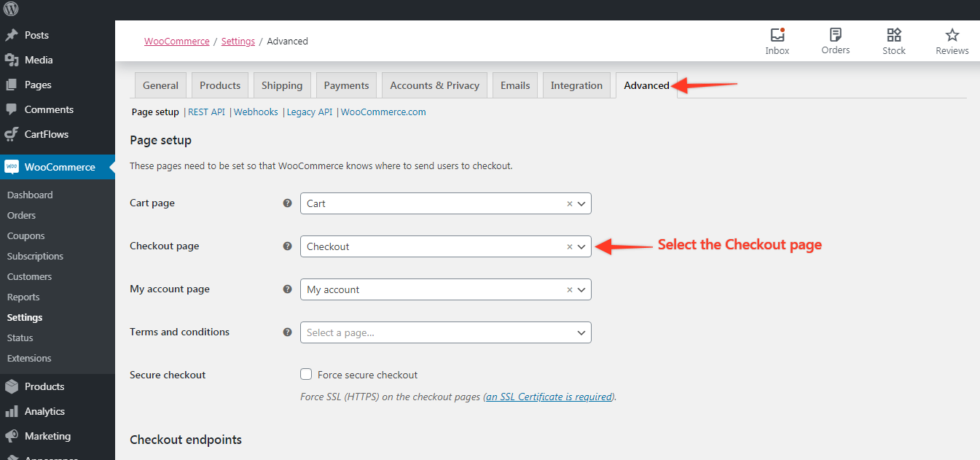Open the Inbox activity panel icon
The width and height of the screenshot is (980, 460).
777,35
